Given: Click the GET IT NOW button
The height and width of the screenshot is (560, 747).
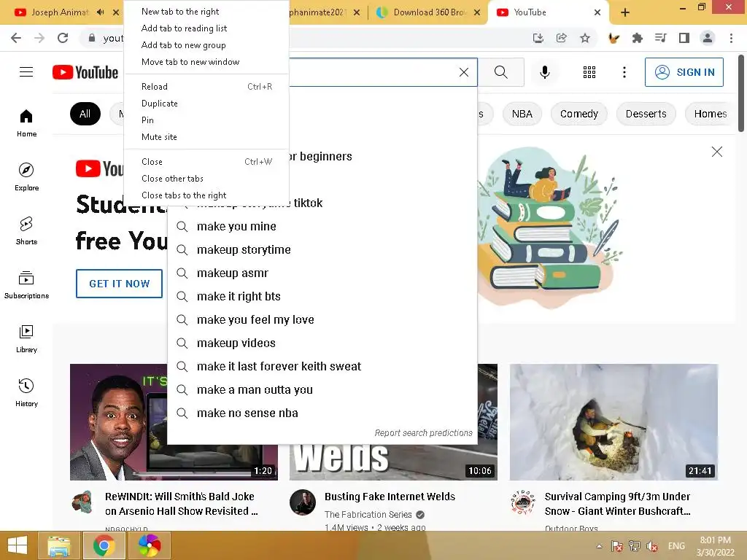Looking at the screenshot, I should 119,284.
